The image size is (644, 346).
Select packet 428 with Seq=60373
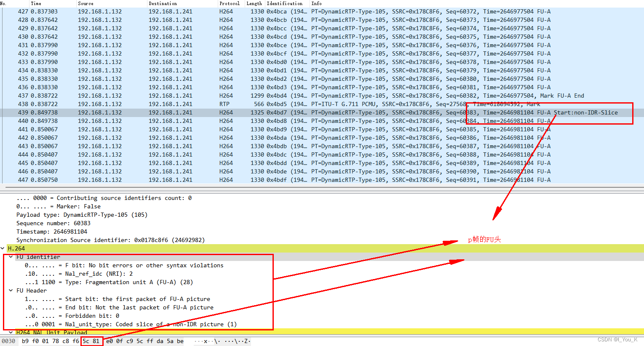pyautogui.click(x=322, y=20)
